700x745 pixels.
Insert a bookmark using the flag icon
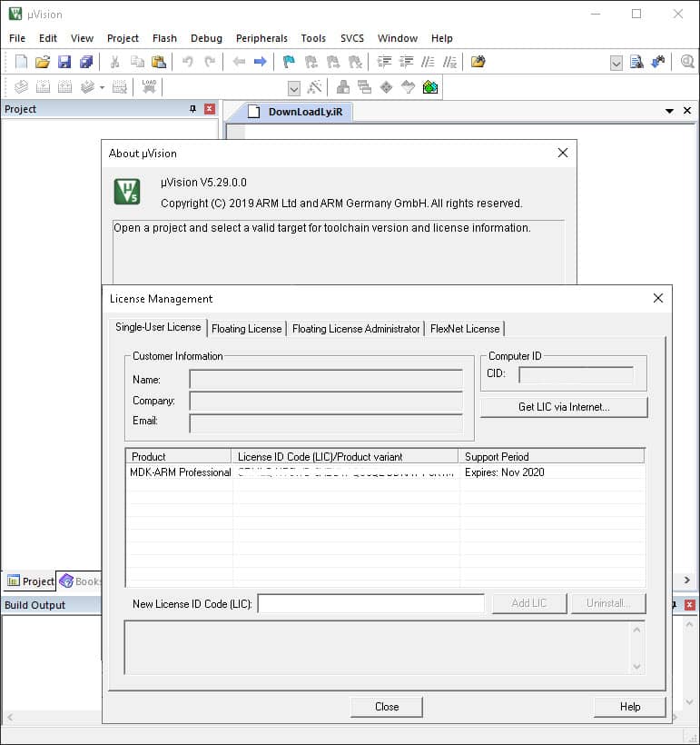289,62
